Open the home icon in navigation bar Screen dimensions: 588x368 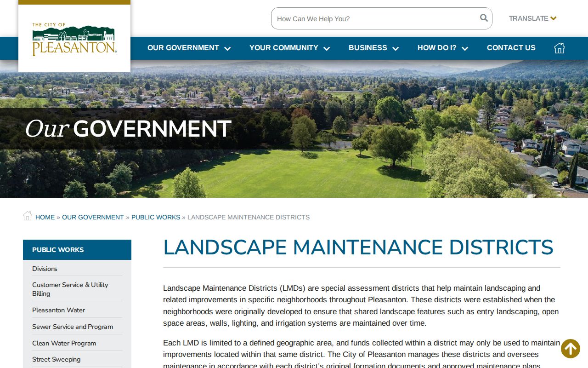pos(559,48)
